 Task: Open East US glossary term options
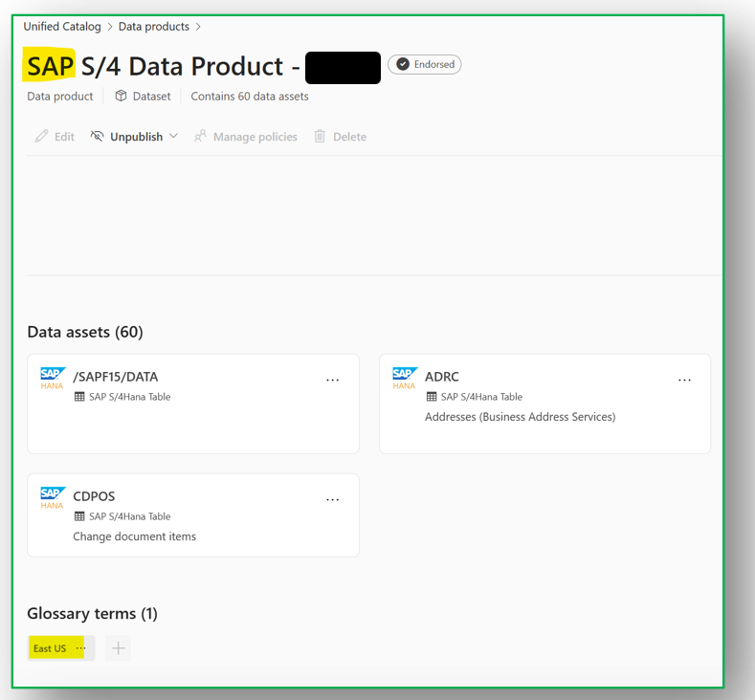(x=81, y=648)
